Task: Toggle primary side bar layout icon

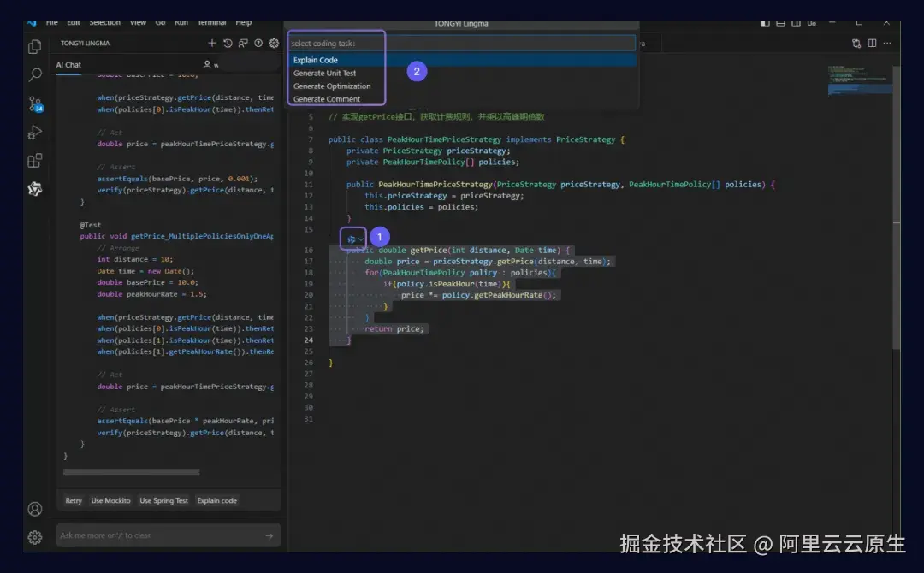Action: 765,23
